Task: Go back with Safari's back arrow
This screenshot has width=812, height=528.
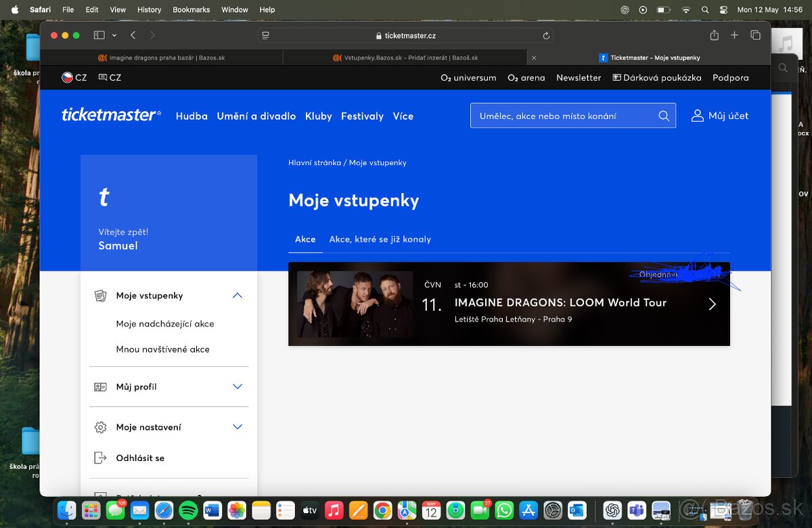Action: 133,35
